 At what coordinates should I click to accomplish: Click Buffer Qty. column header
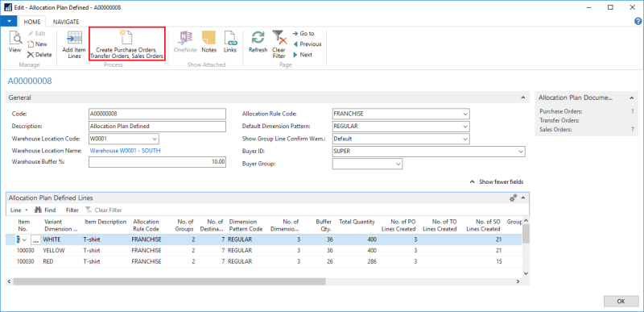click(x=324, y=225)
